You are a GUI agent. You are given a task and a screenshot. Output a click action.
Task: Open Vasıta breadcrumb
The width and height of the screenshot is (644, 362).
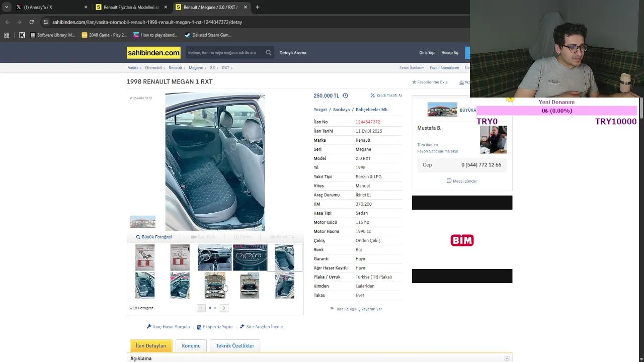(133, 68)
